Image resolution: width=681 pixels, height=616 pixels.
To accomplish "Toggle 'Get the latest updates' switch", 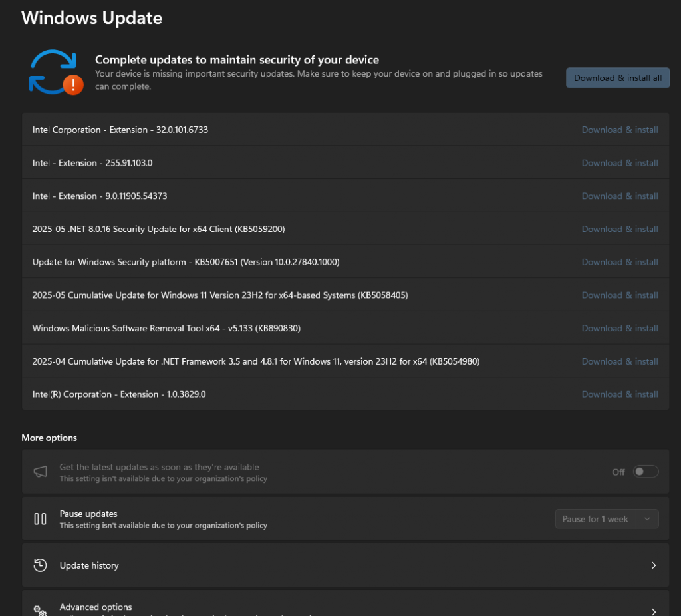I will (645, 472).
